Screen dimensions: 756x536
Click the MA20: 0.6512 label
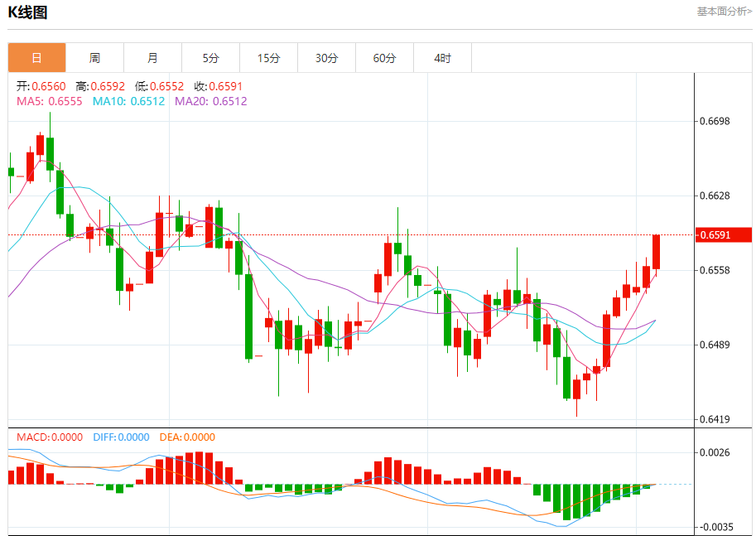(x=210, y=101)
